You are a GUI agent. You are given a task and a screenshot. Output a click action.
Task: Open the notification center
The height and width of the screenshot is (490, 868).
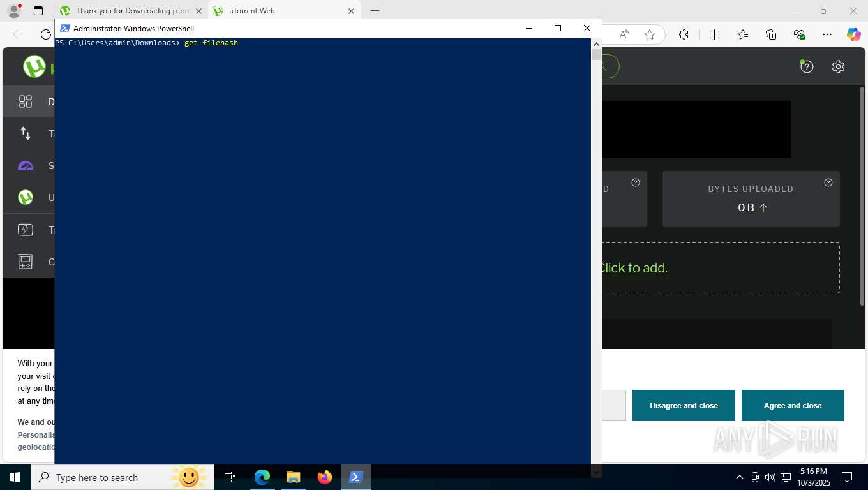click(x=847, y=477)
